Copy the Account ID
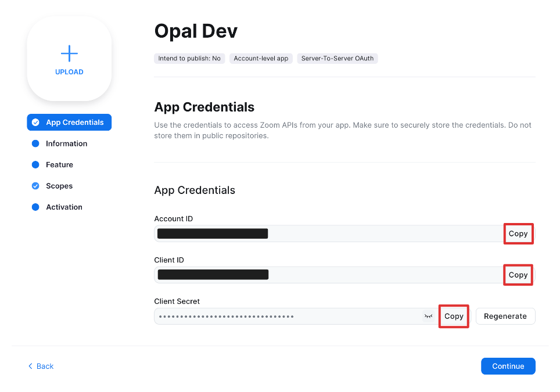 518,234
